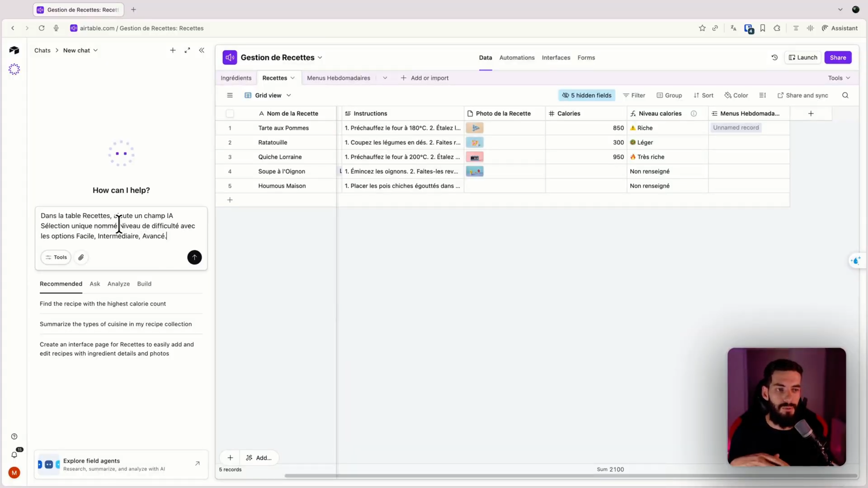Toggle the views sidebar hamburger icon
868x488 pixels.
(230, 95)
